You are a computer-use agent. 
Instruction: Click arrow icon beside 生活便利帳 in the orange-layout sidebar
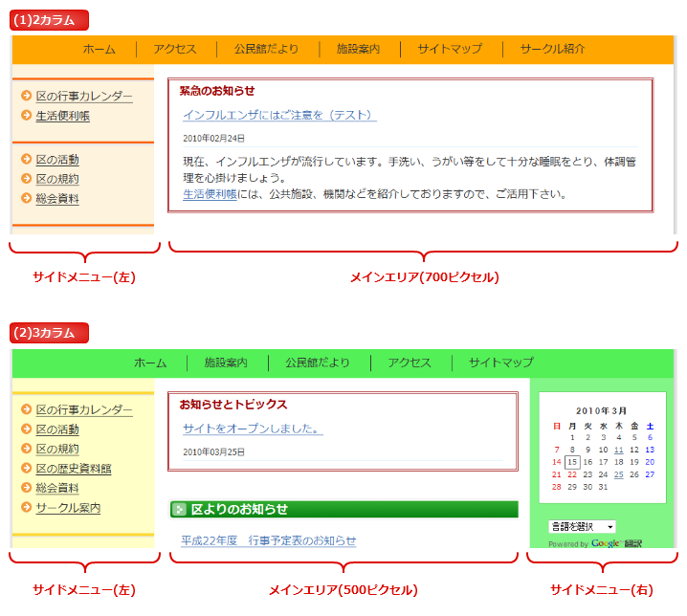tap(26, 115)
